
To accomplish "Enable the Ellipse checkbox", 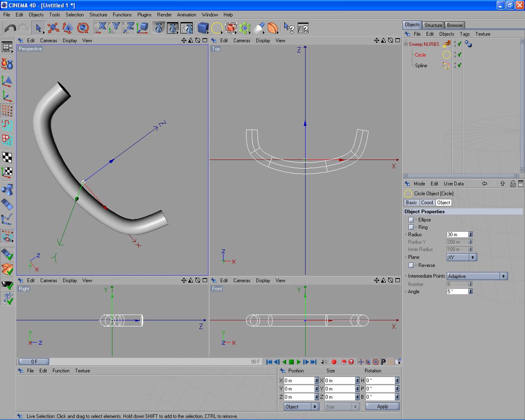I will click(x=411, y=220).
